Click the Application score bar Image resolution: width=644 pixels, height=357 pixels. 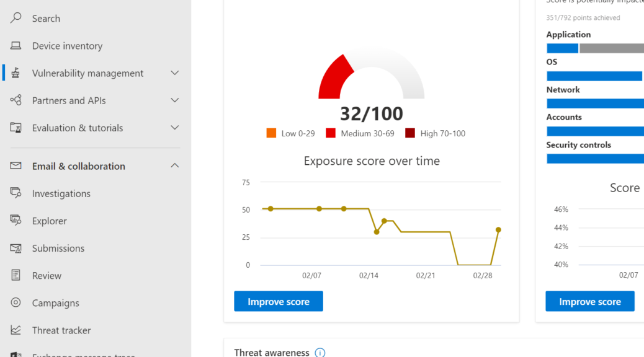point(595,48)
